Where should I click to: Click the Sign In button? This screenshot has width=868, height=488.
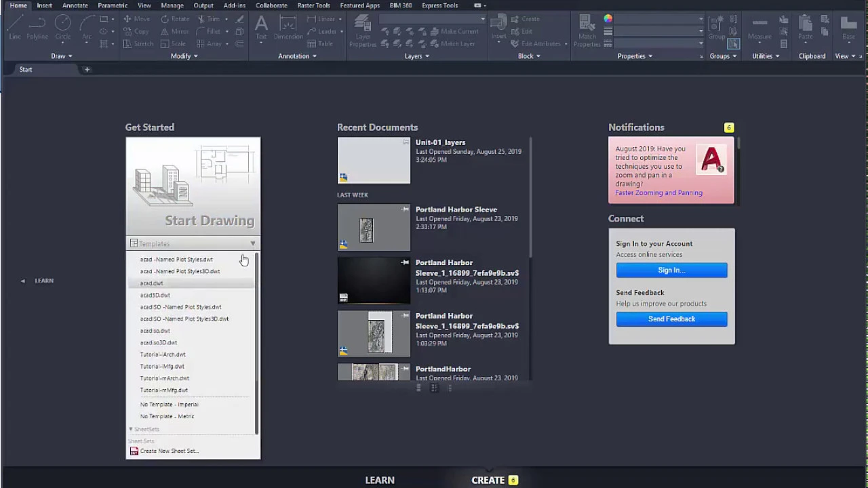point(671,270)
